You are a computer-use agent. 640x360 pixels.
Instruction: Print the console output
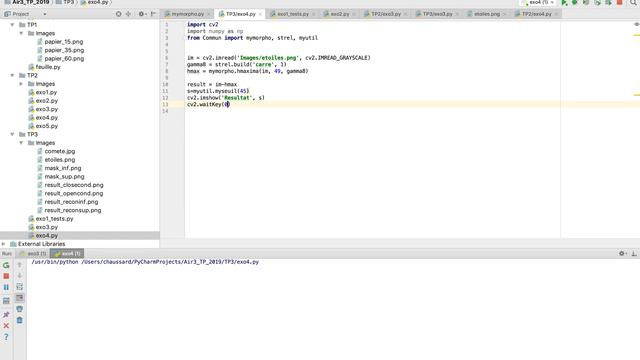[x=20, y=309]
